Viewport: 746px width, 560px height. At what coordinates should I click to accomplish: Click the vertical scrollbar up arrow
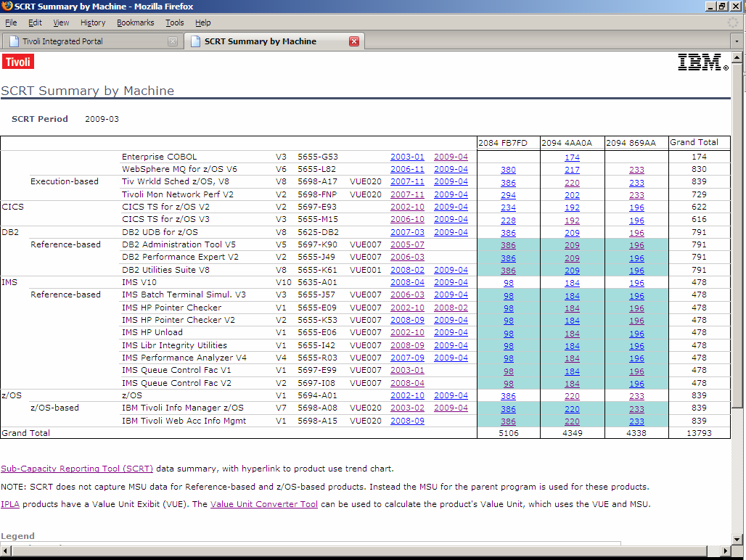pyautogui.click(x=737, y=57)
